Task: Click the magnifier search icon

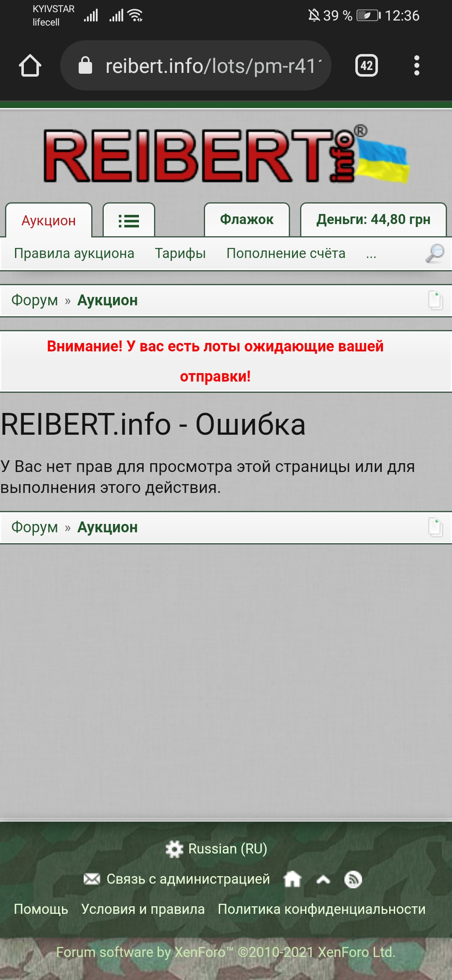Action: (435, 253)
